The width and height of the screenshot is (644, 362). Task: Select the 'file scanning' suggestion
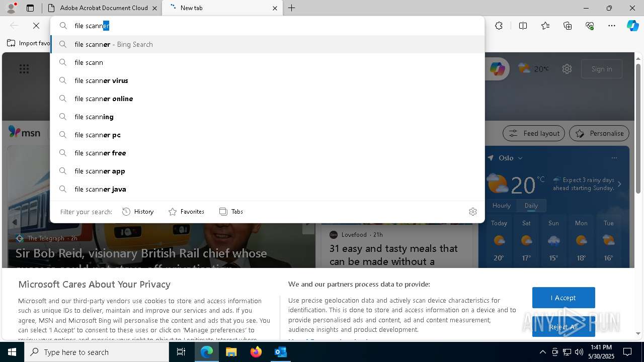tap(268, 117)
